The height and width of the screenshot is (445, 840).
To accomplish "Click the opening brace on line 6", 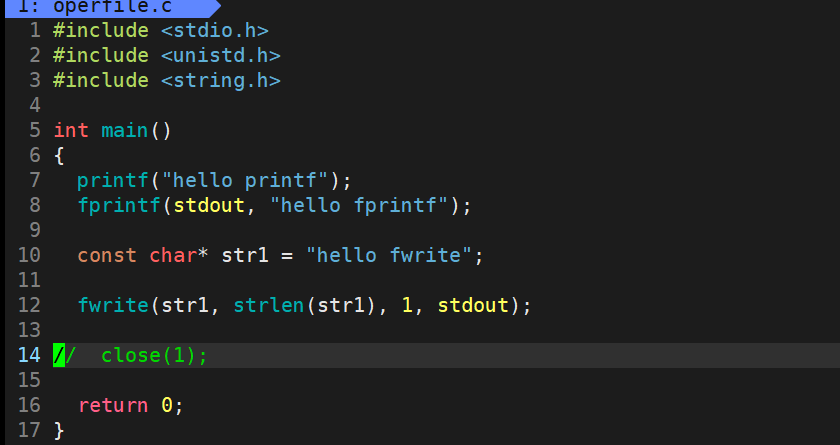I will [x=59, y=156].
